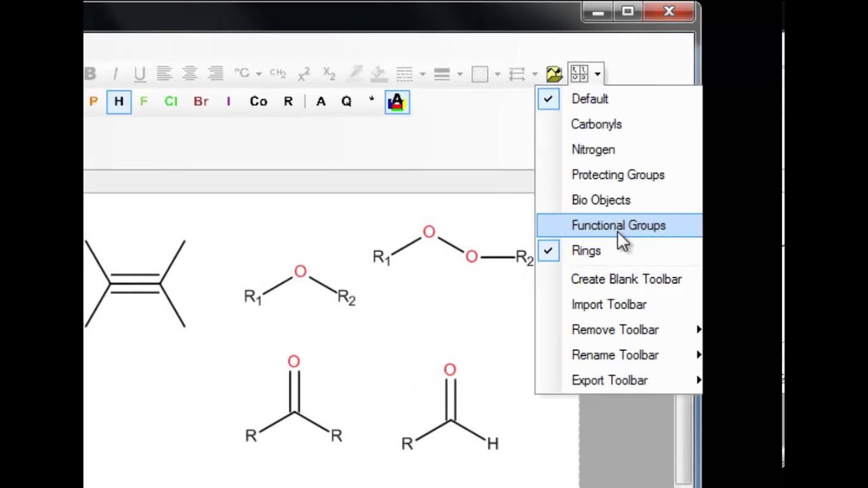Center align the text
This screenshot has width=868, height=488.
pos(190,73)
